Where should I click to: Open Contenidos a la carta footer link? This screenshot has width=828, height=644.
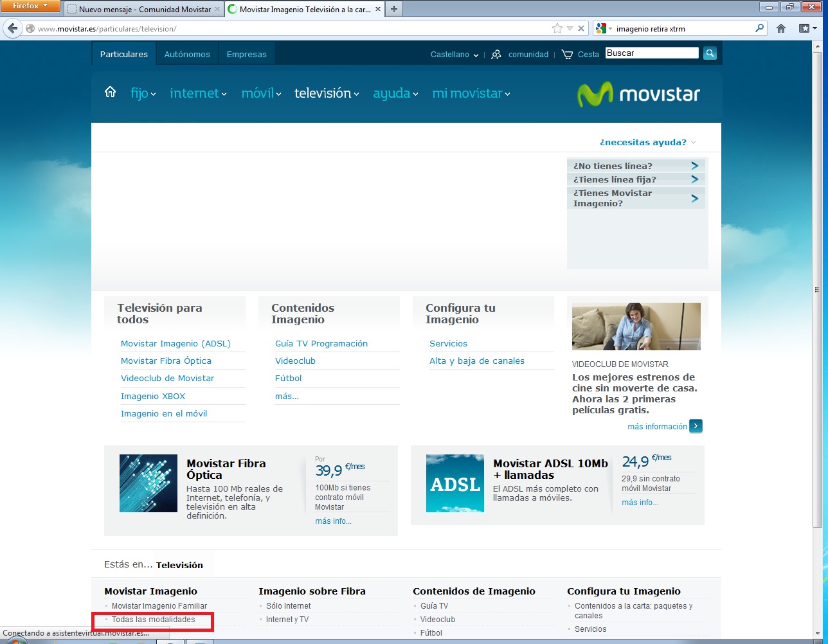click(633, 611)
